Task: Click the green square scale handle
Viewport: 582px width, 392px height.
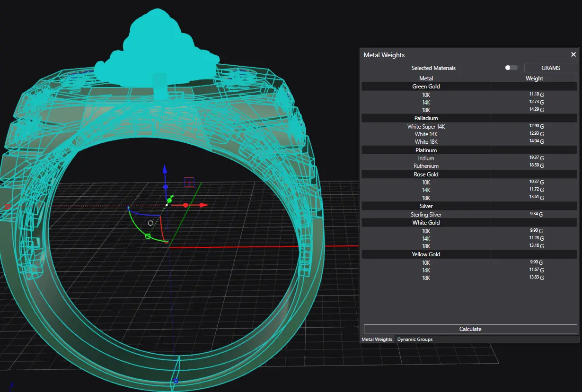Action: 148,236
